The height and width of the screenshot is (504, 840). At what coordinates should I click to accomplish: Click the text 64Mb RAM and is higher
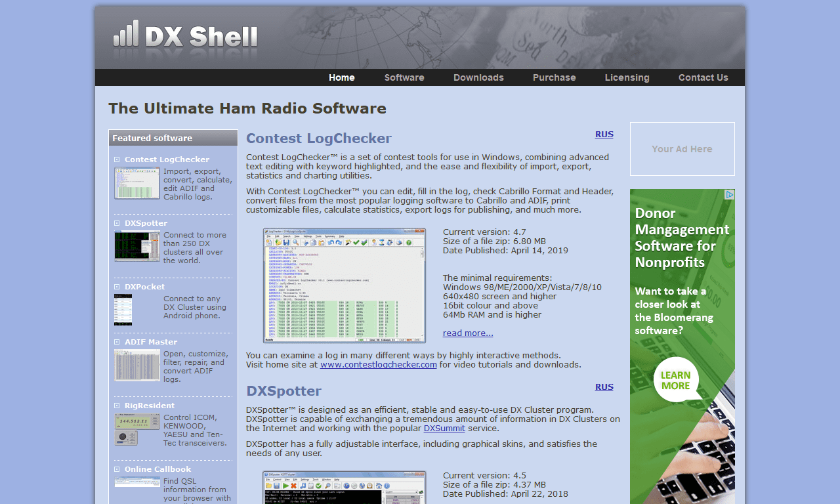tap(492, 315)
